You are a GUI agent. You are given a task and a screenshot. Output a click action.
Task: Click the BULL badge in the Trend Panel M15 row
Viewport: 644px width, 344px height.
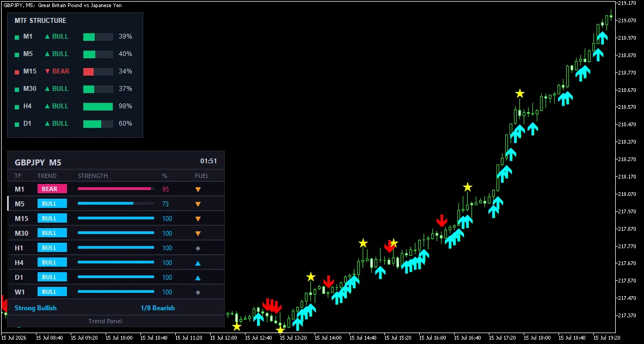(x=52, y=218)
